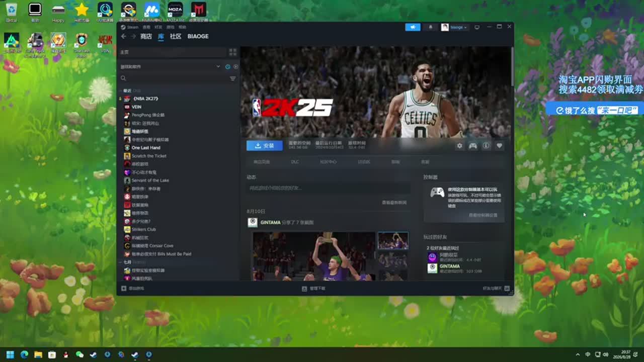Open NBA 2K25 settings gear
Screen dimensions: 644x362
click(459, 146)
